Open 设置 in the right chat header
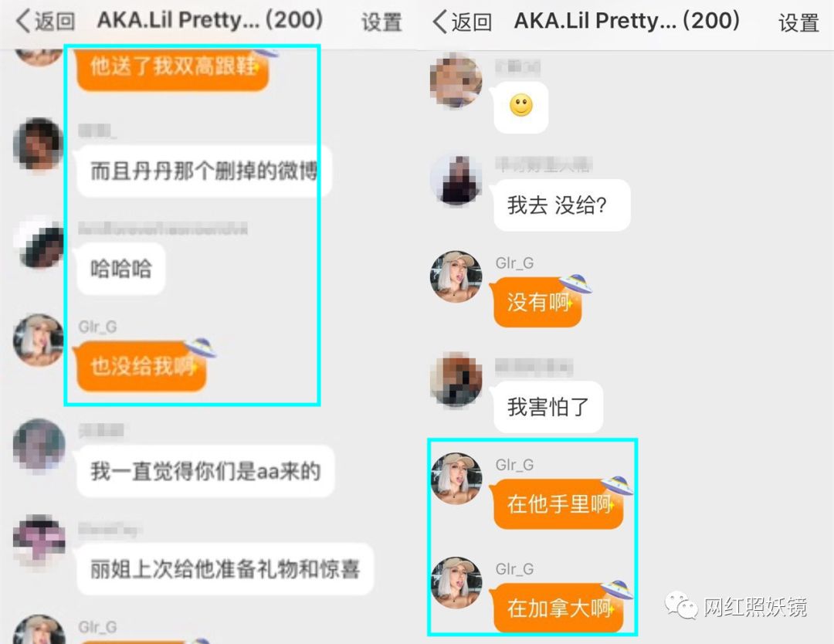Screen dimensions: 834x644 pos(798,23)
